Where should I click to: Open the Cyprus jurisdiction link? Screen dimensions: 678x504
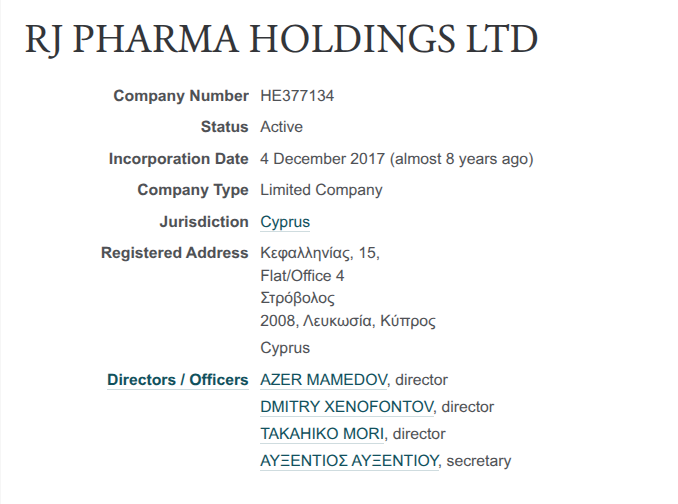[285, 222]
